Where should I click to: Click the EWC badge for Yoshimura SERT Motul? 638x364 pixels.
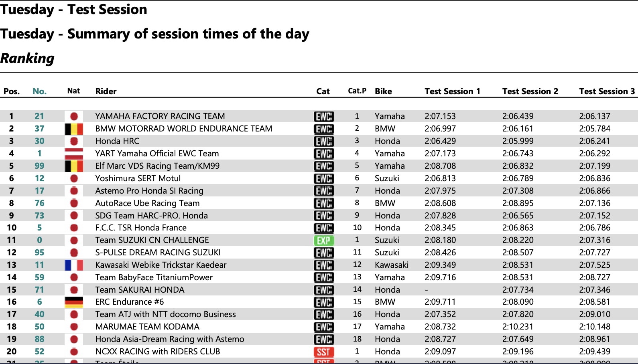pos(323,178)
